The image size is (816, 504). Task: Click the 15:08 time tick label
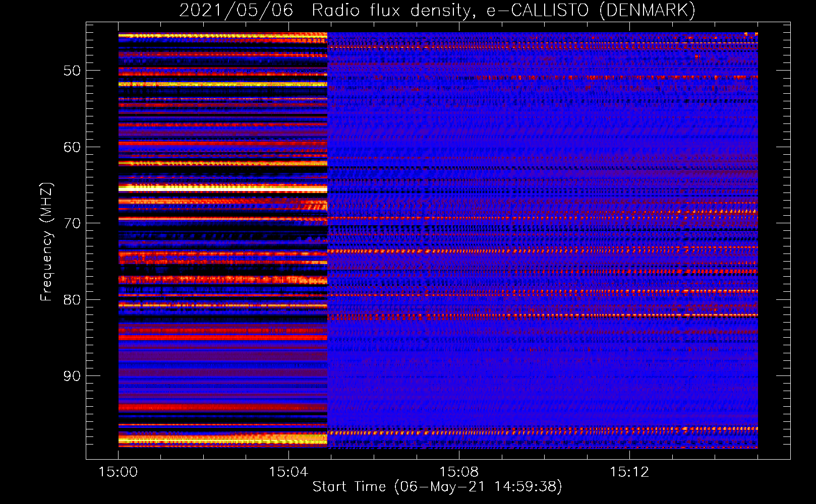[459, 472]
